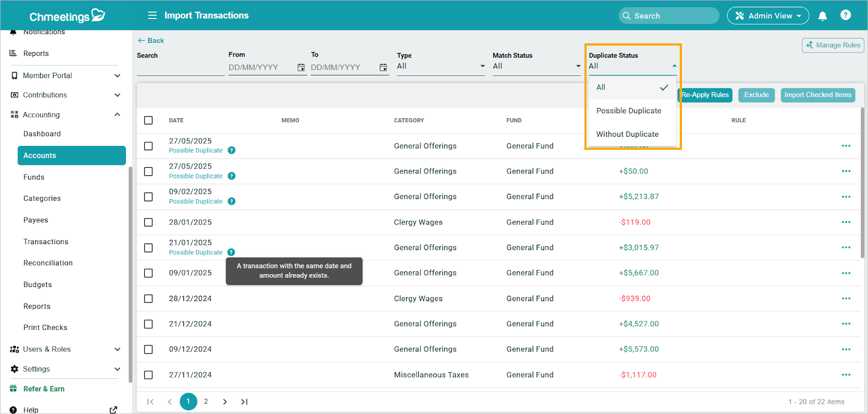Select the 28/01/2025 Clergy Wages row checkbox
Screen dimensions: 868x414
149,222
